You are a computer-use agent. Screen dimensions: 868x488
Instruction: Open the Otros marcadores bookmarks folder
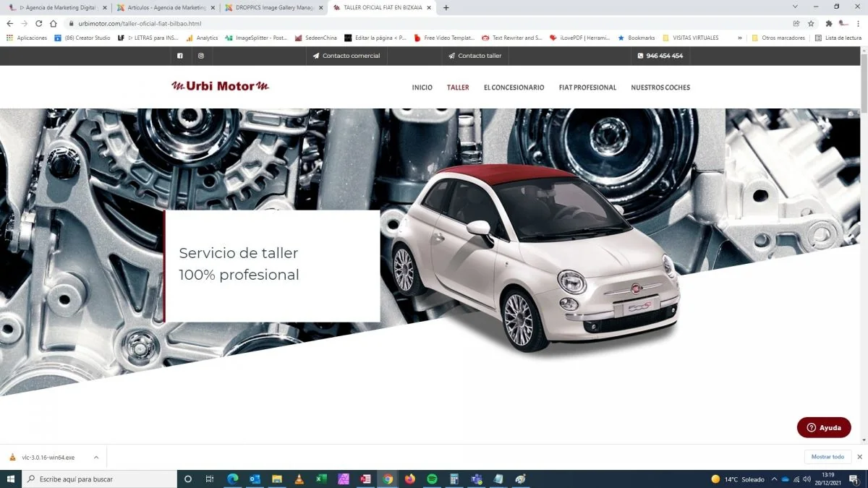coord(778,38)
